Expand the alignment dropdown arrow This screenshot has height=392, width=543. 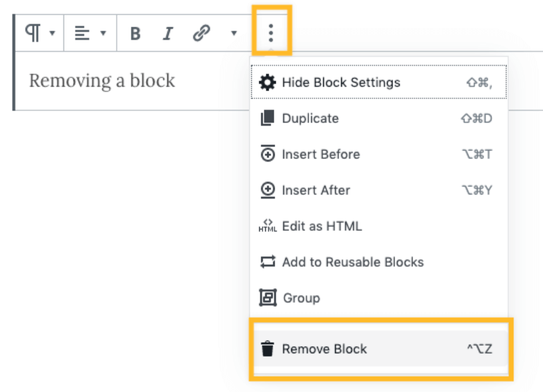[103, 33]
